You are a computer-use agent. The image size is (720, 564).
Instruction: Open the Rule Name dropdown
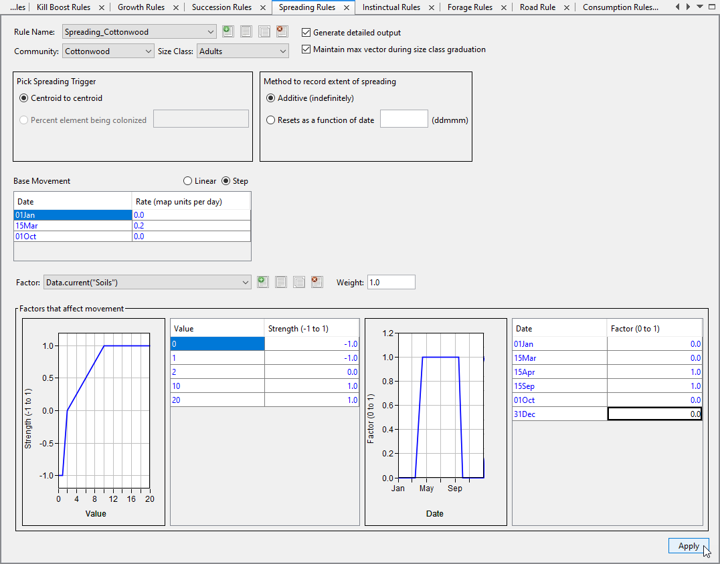pos(208,32)
